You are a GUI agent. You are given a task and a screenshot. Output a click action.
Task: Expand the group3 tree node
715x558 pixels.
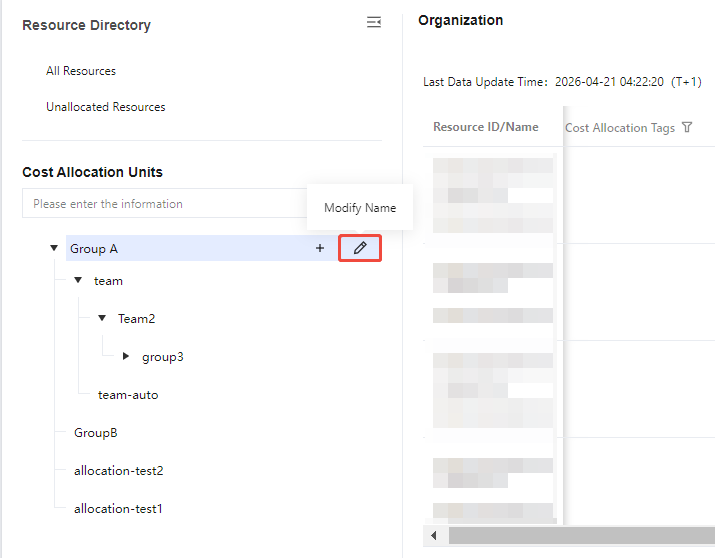click(x=126, y=357)
